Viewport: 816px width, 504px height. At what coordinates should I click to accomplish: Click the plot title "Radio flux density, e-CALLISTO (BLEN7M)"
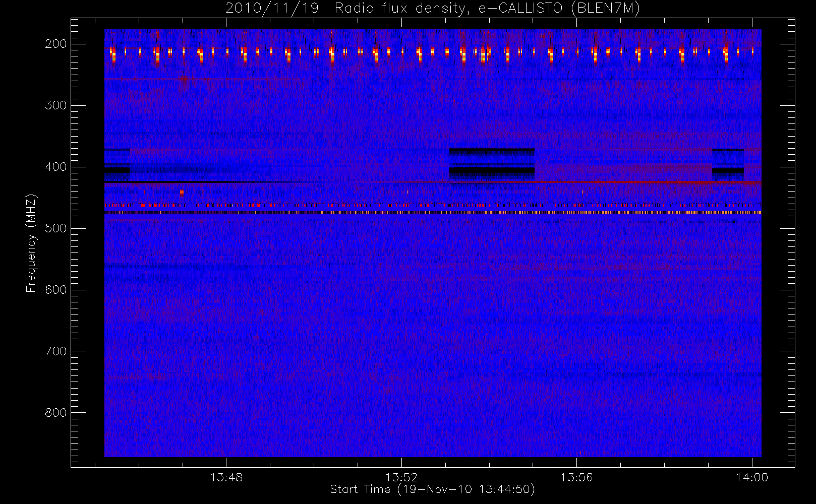pyautogui.click(x=488, y=9)
